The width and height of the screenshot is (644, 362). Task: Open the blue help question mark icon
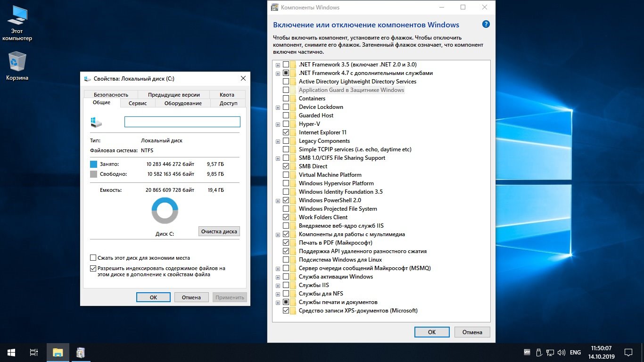[x=486, y=25]
